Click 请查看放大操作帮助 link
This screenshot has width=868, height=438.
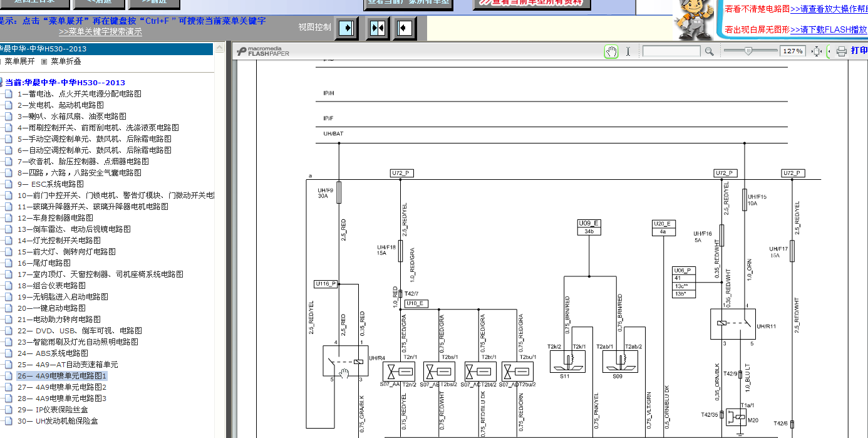coord(829,9)
